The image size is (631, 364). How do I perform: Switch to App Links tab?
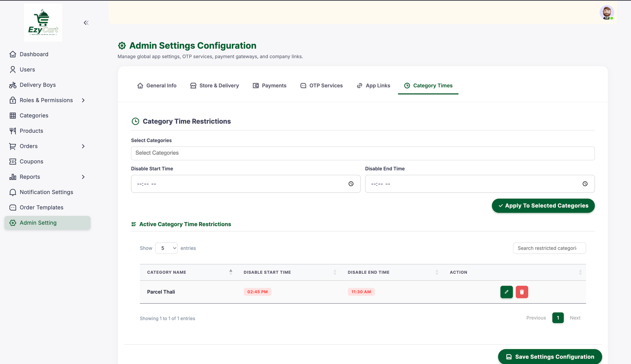373,86
